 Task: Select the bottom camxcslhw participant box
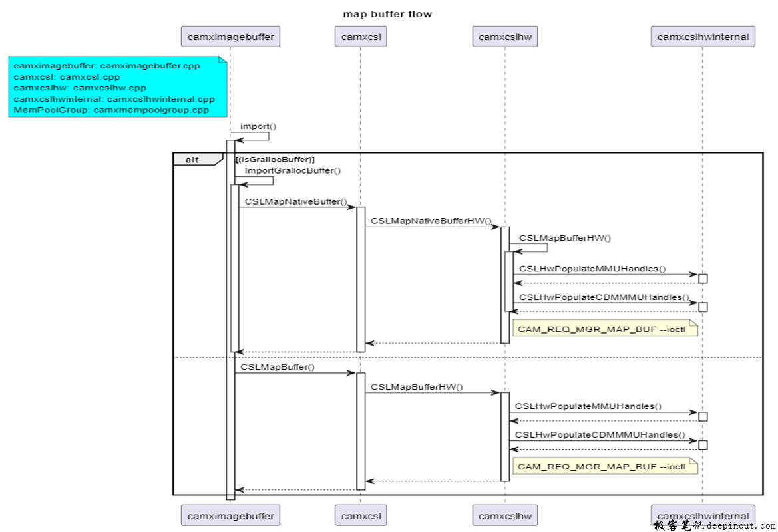tap(504, 515)
